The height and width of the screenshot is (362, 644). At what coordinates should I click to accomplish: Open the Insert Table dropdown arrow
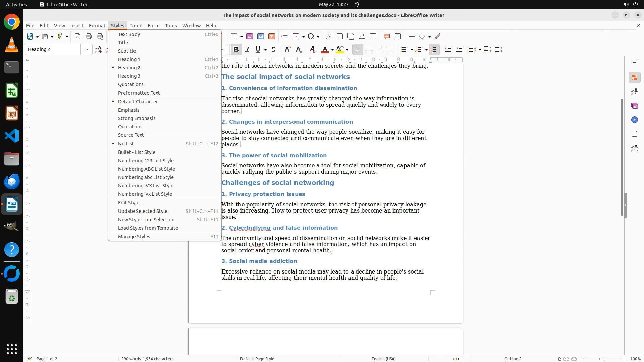pos(241,37)
